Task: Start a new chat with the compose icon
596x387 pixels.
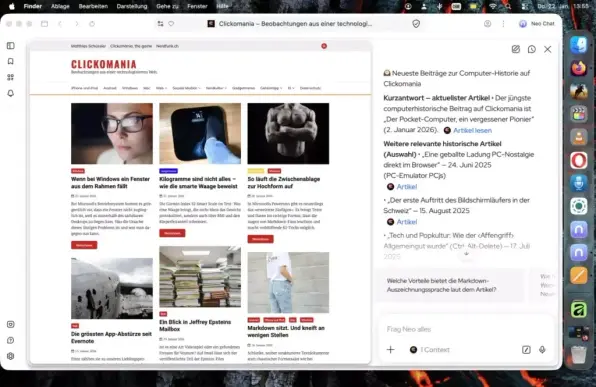Action: click(516, 49)
